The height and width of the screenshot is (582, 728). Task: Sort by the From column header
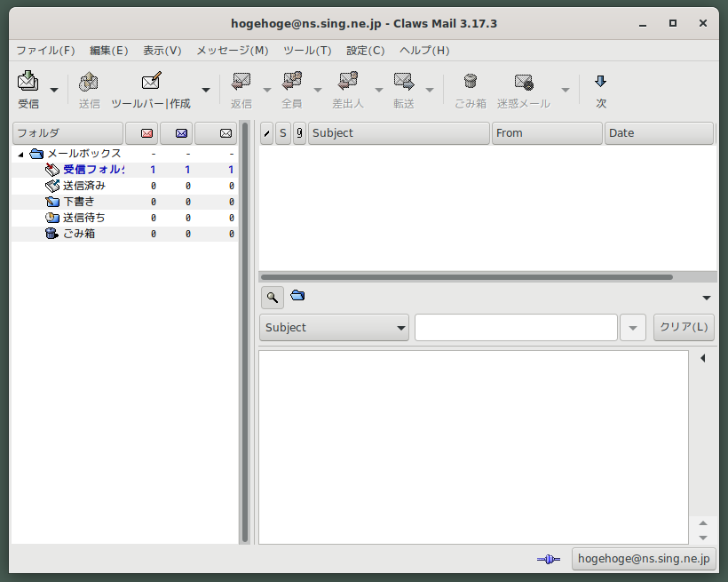(547, 133)
